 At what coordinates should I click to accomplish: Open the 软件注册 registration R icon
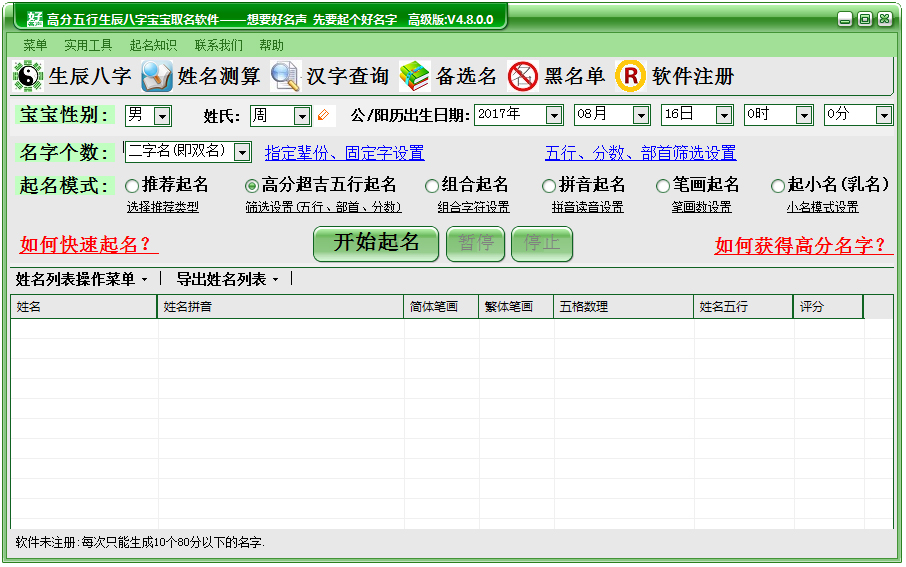(630, 76)
